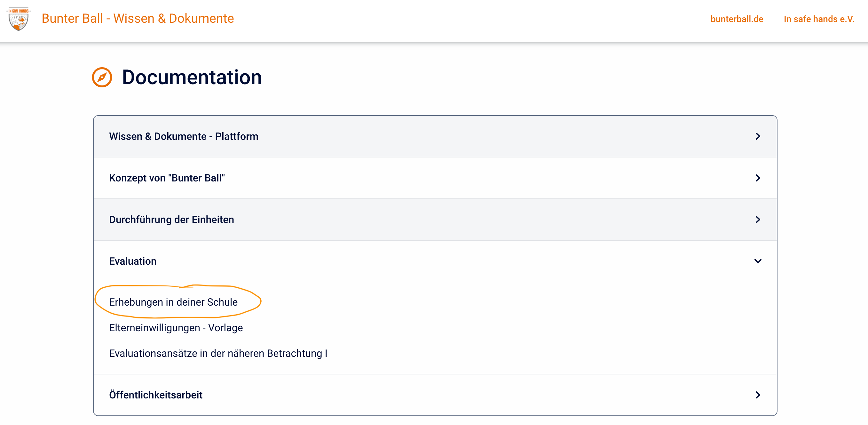
Task: Open Erhebungen in deiner Schule
Action: [x=173, y=302]
